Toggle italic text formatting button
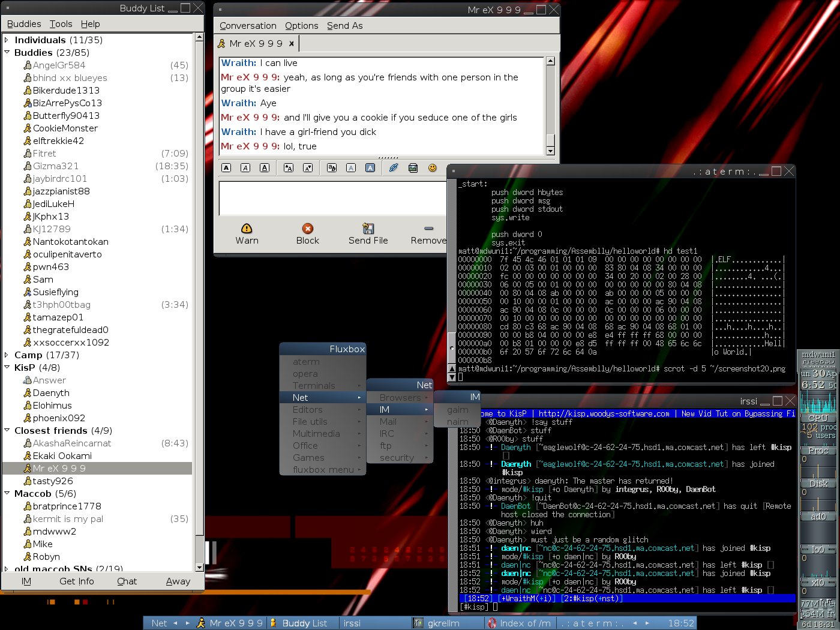Screen dimensions: 840x630 (x=245, y=168)
